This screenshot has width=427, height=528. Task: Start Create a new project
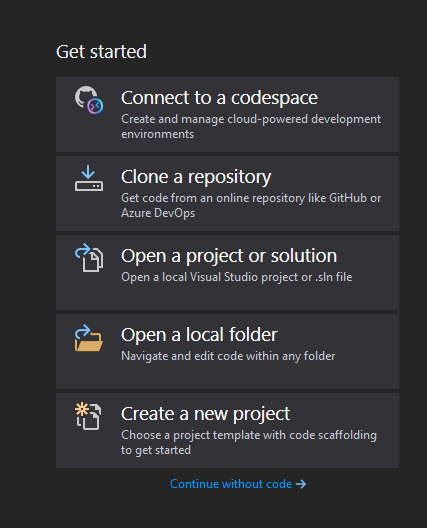click(x=227, y=430)
